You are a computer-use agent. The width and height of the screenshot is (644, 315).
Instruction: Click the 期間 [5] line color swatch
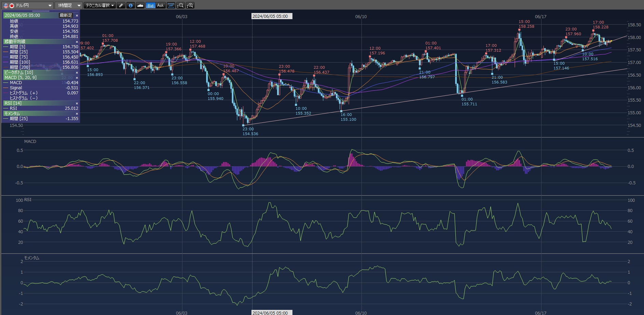point(6,47)
